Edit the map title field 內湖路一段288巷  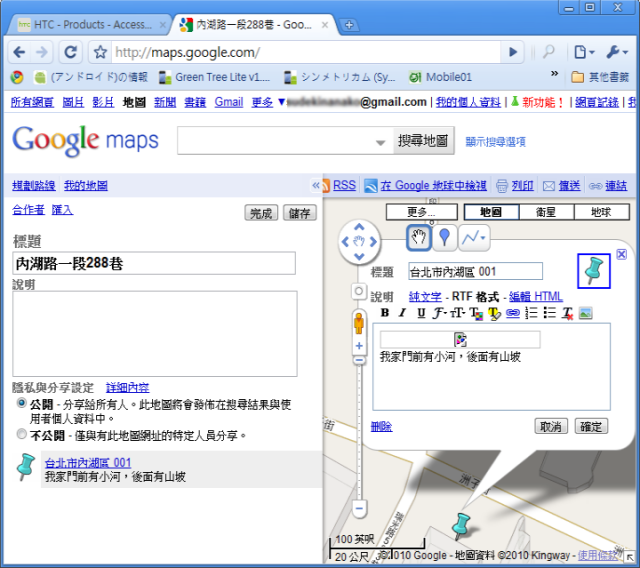[154, 263]
